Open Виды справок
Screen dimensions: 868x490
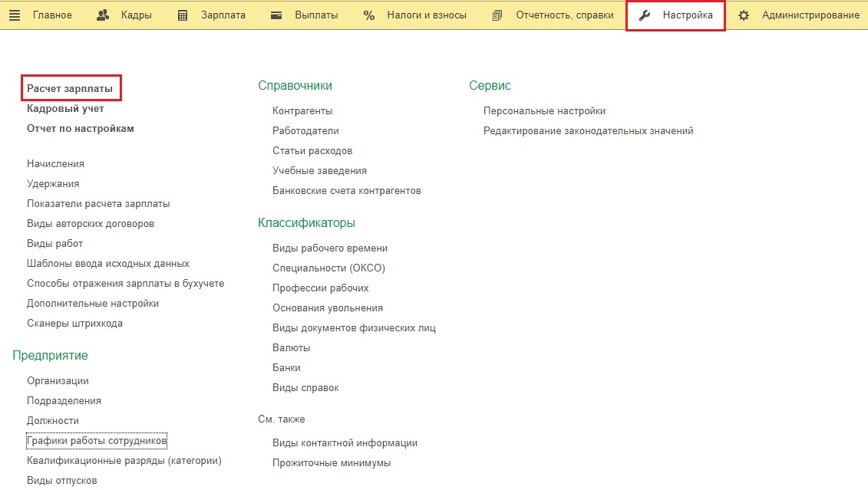(305, 387)
